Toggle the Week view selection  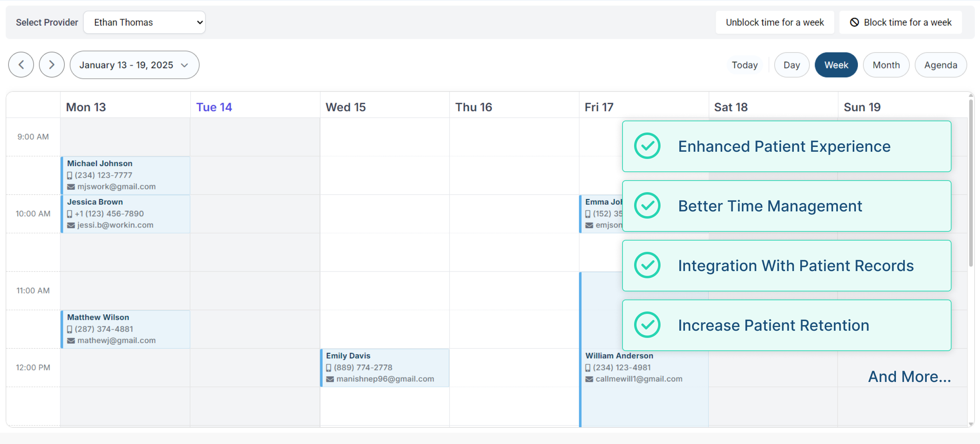pos(836,65)
